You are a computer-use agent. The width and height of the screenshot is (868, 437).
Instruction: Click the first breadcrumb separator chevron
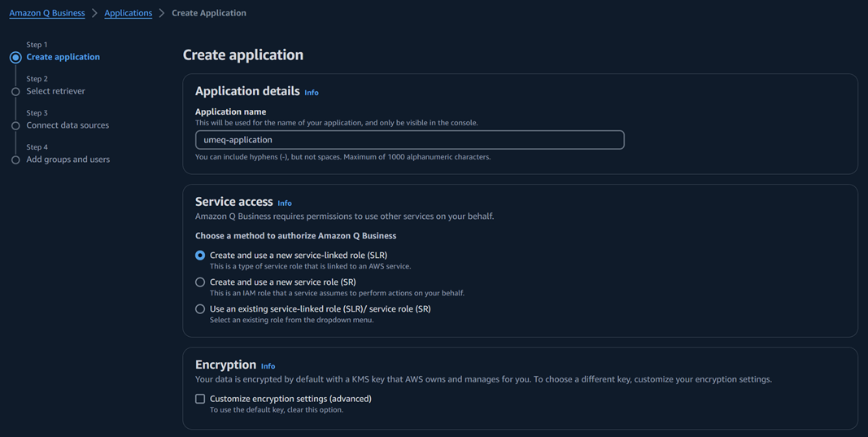94,13
